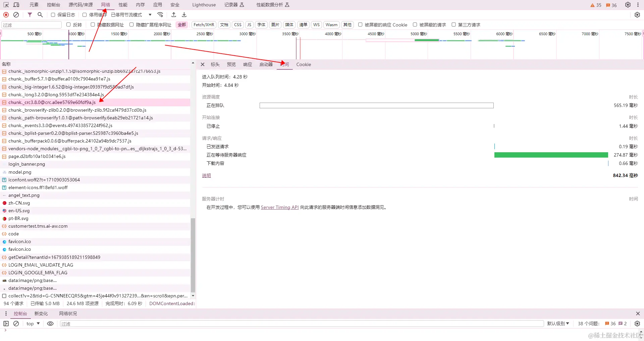Enable the 被屏蔽的请求 checkbox

click(x=415, y=24)
